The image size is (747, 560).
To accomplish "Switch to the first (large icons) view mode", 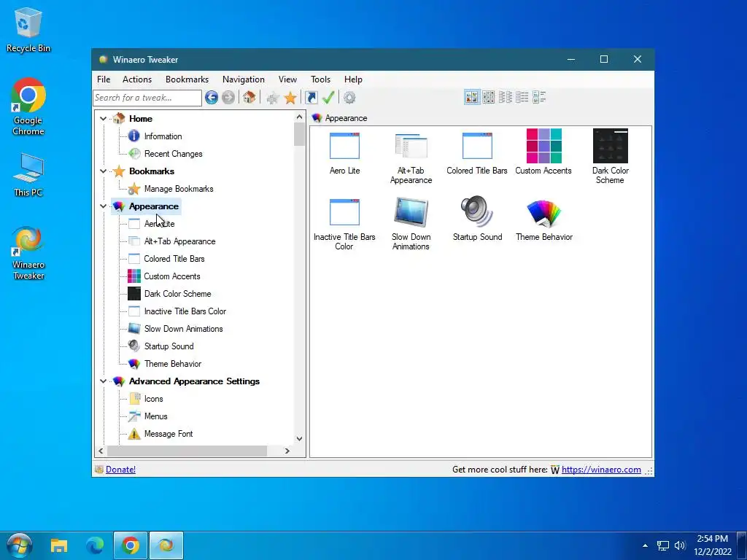I will pos(472,97).
